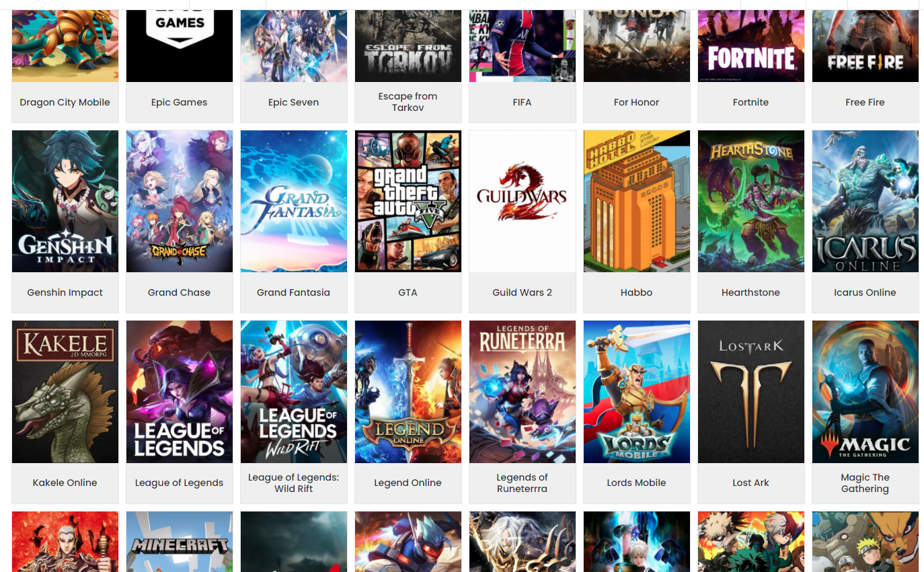924x572 pixels.
Task: Click the Kakele 2D MMORPG dragon cover
Action: (x=65, y=391)
